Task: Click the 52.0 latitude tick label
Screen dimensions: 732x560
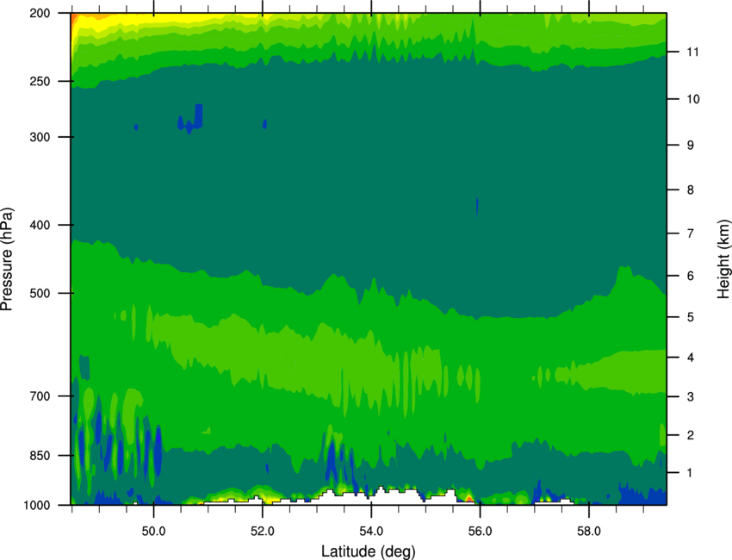Action: click(263, 531)
